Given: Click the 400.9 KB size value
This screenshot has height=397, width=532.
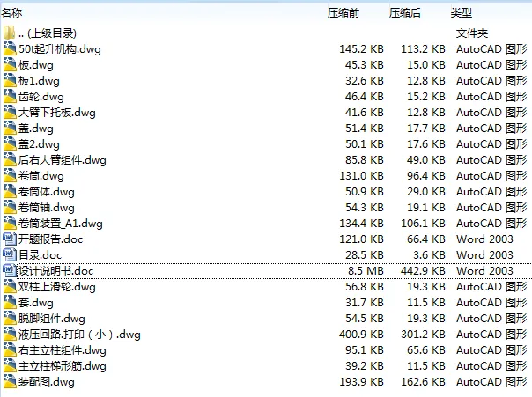Looking at the screenshot, I should pyautogui.click(x=361, y=335).
